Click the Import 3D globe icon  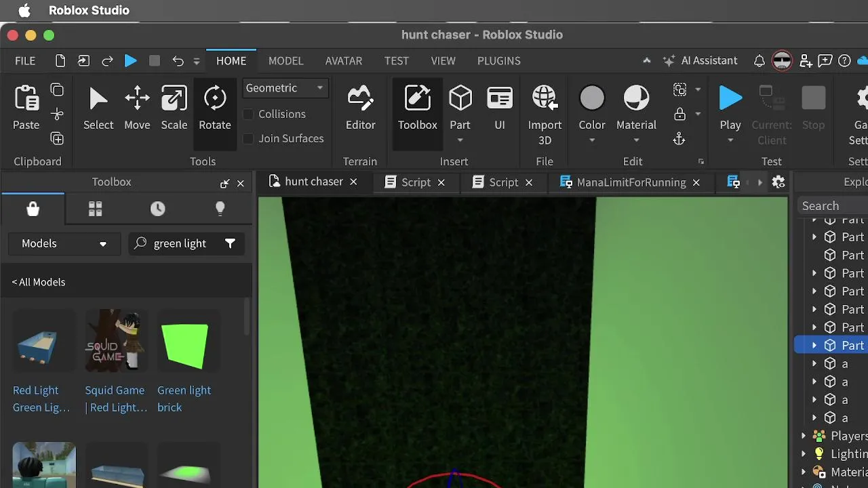(545, 99)
